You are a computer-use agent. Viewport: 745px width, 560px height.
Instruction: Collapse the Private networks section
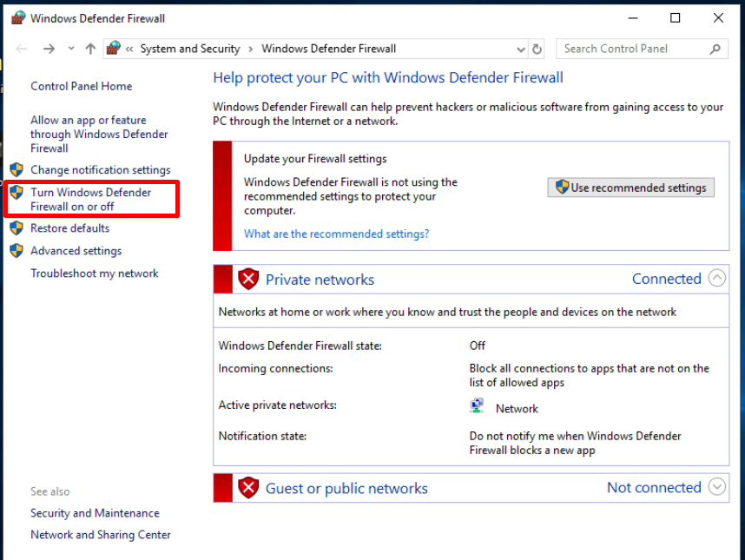click(716, 279)
